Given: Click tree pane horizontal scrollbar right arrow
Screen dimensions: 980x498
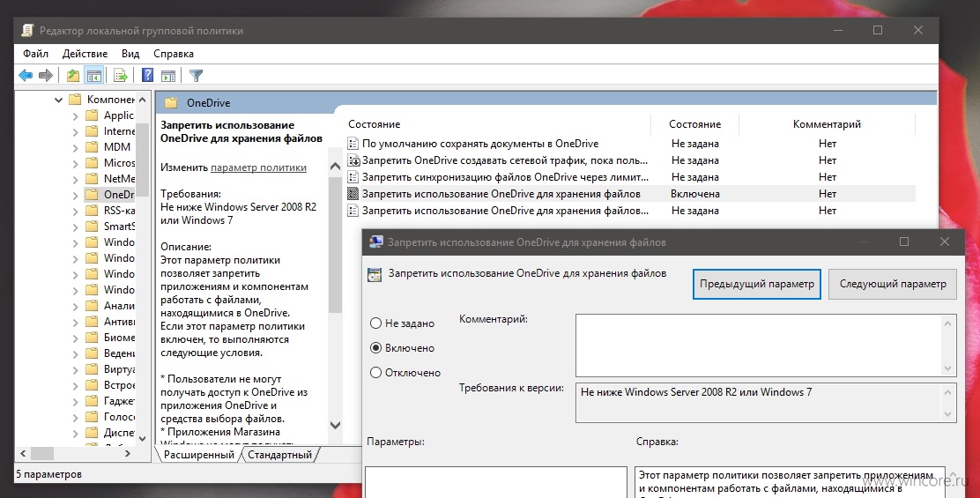Looking at the screenshot, I should point(128,453).
